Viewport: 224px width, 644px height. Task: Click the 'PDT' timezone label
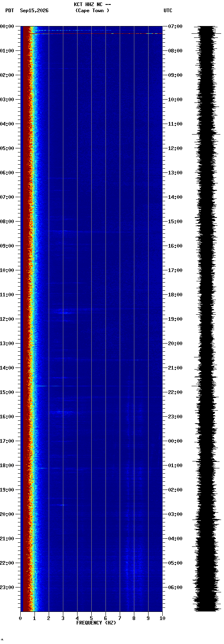click(x=9, y=11)
